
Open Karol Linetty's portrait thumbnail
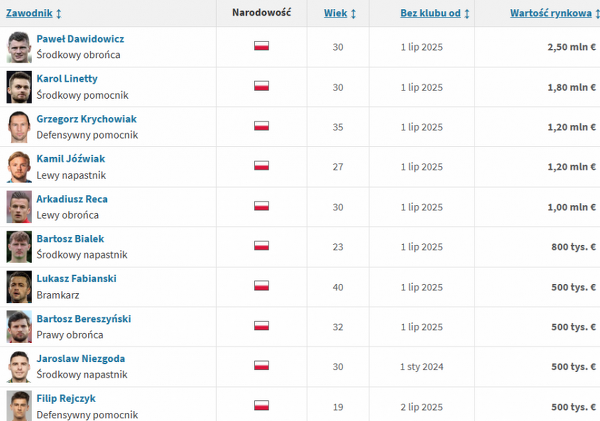click(x=19, y=87)
